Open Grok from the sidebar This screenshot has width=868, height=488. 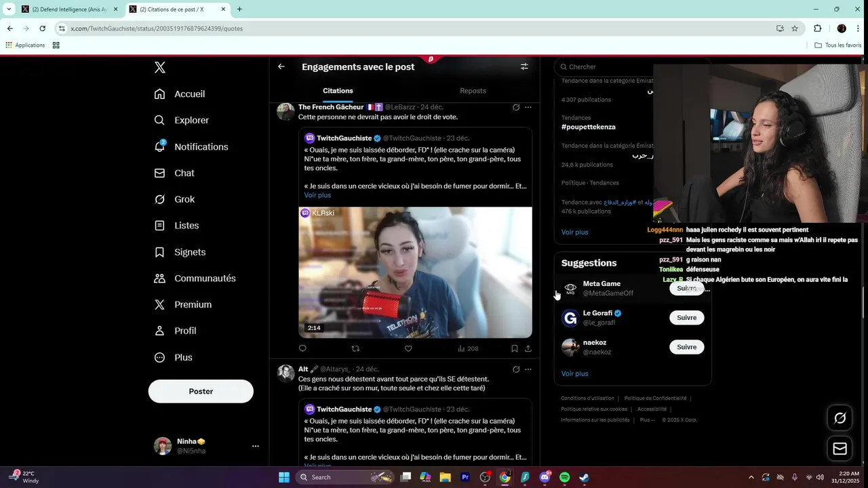[174, 199]
